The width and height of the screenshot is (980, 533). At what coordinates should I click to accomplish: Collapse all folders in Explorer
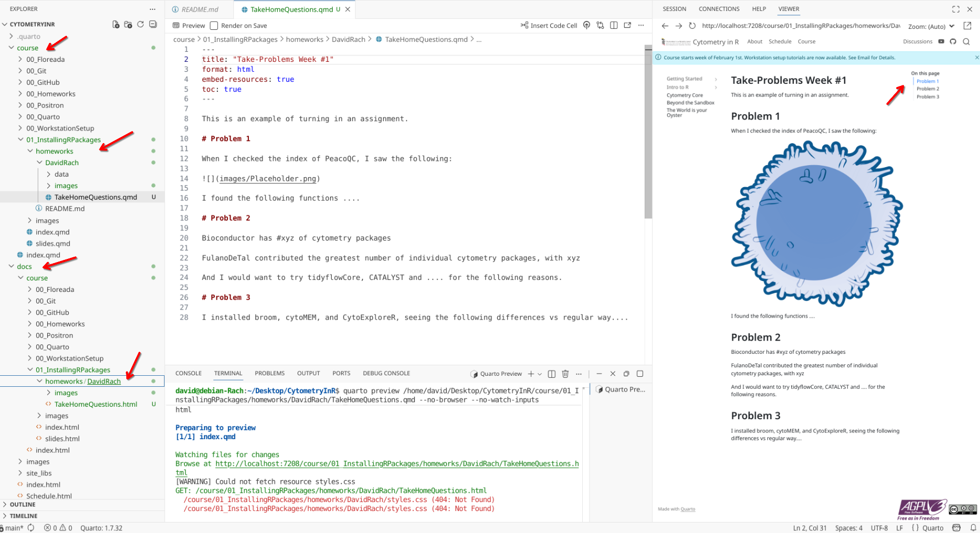tap(153, 25)
